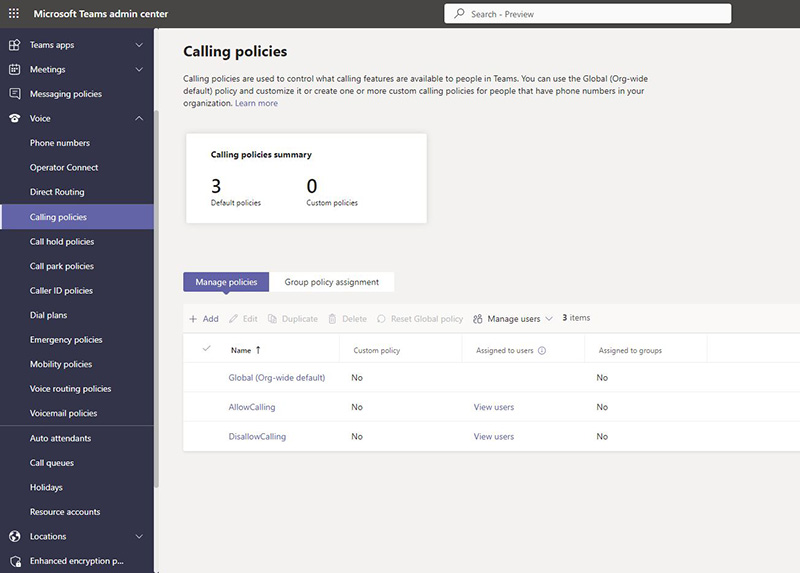Open Emergency policies in sidebar
800x573 pixels.
coord(66,339)
